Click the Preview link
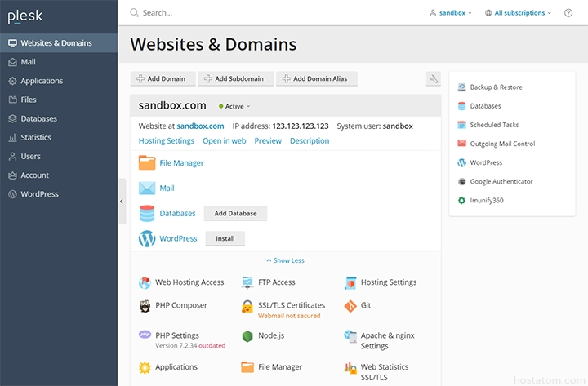Screen dimensions: 588x386 (x=268, y=141)
